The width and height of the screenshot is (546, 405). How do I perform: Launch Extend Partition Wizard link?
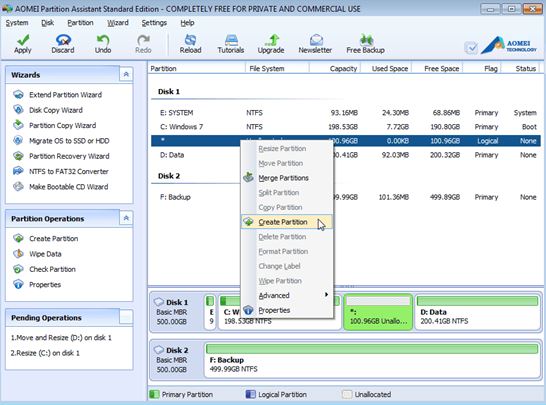click(65, 95)
